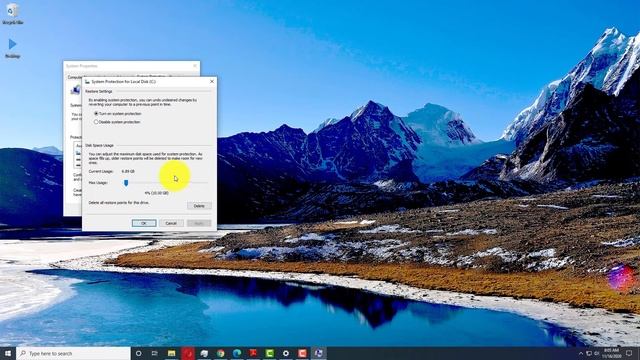Click the volume icon in system tray
The image size is (640, 360).
point(596,353)
